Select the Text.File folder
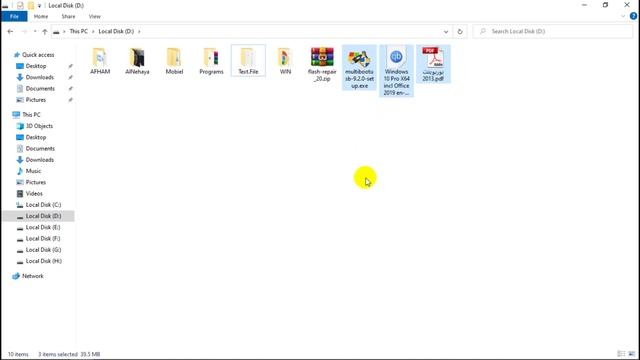The height and width of the screenshot is (360, 640). click(x=248, y=60)
